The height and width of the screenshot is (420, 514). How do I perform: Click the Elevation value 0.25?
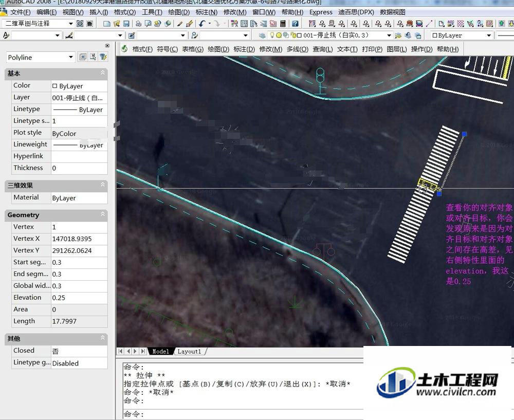[79, 298]
